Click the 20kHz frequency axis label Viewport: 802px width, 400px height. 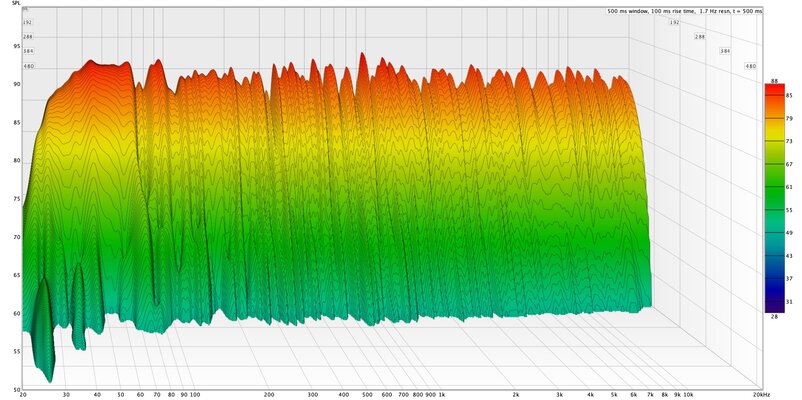(x=761, y=395)
